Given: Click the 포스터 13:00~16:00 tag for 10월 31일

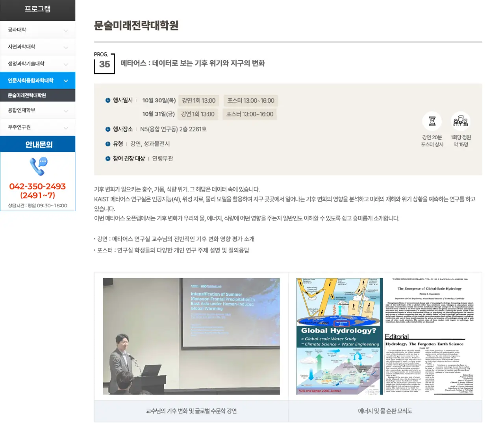Looking at the screenshot, I should (250, 114).
